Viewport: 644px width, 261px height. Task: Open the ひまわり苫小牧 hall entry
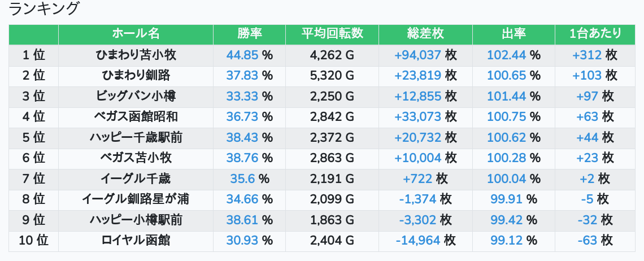(x=136, y=55)
